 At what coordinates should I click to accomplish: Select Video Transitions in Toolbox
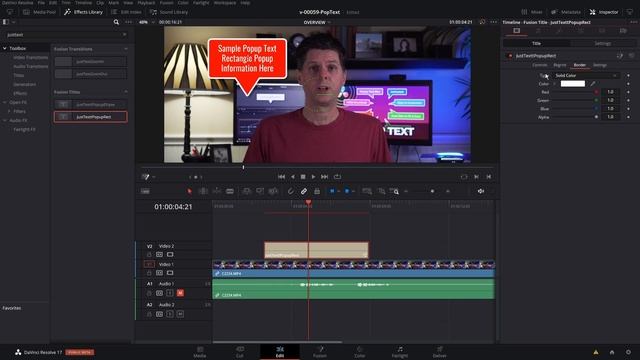point(31,58)
